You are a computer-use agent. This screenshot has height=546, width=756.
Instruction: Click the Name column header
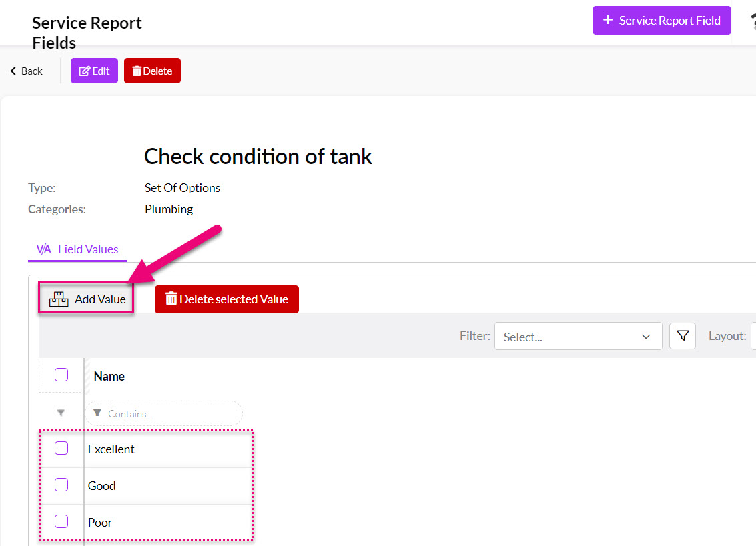[x=109, y=377]
